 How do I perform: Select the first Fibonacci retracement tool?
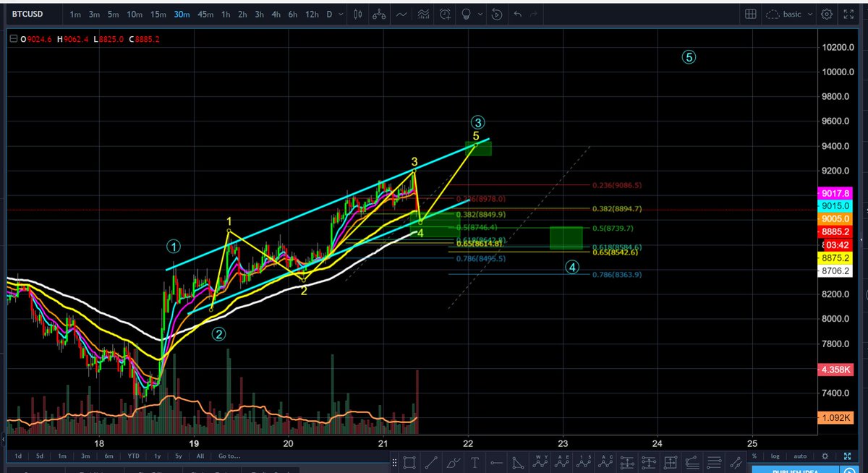click(629, 461)
